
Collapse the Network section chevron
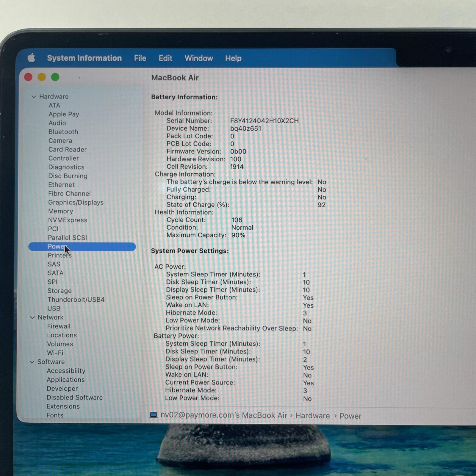(x=32, y=317)
